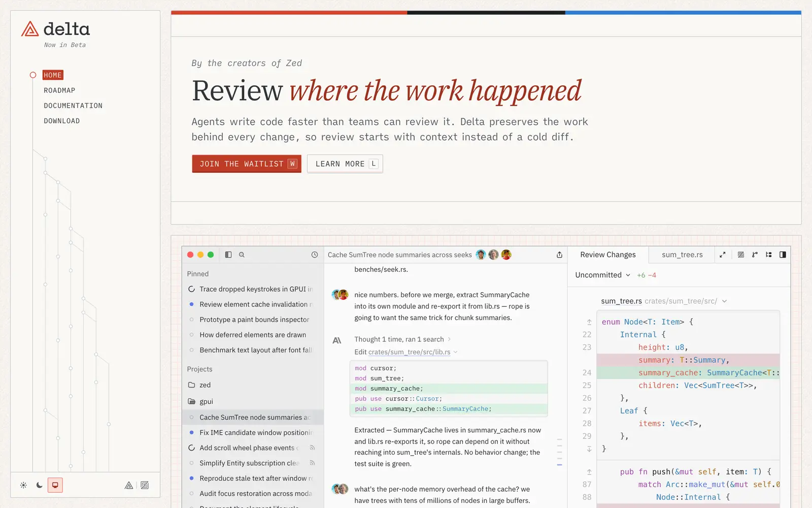Click the added summary_cache diff line 24
Screen dimensions: 812x508
[x=688, y=373]
